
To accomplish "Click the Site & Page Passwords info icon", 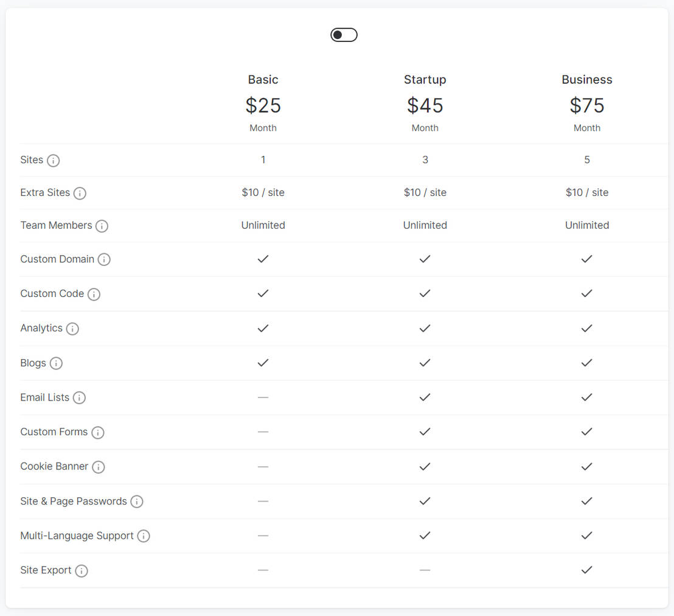I will click(137, 502).
